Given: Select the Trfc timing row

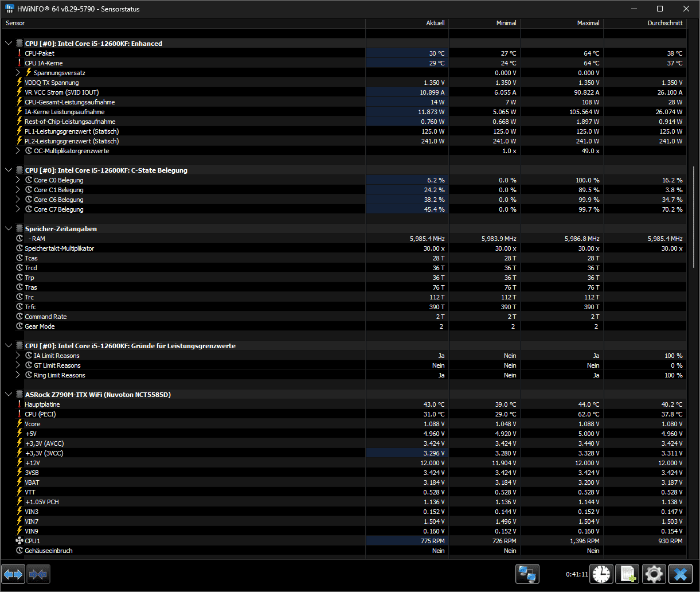Looking at the screenshot, I should 344,307.
